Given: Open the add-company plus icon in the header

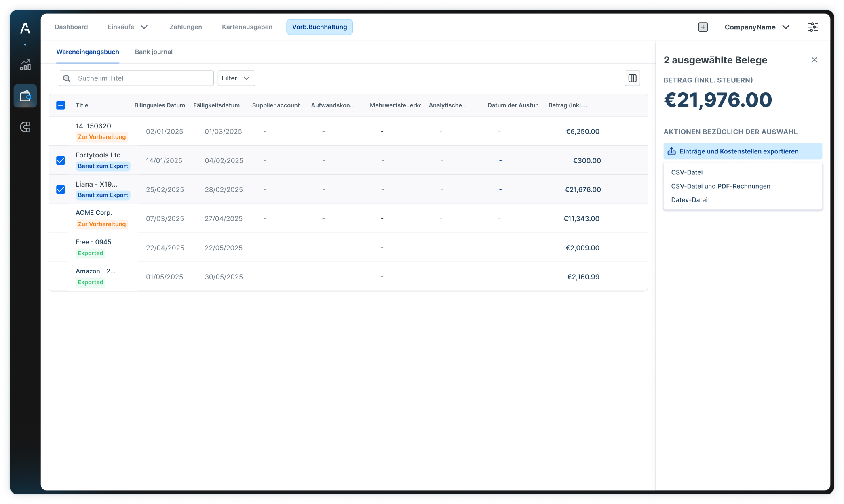Looking at the screenshot, I should [x=703, y=27].
